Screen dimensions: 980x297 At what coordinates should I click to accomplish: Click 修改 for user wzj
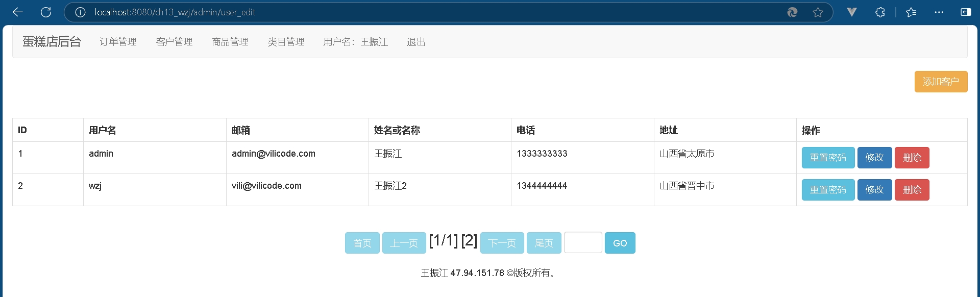click(874, 190)
